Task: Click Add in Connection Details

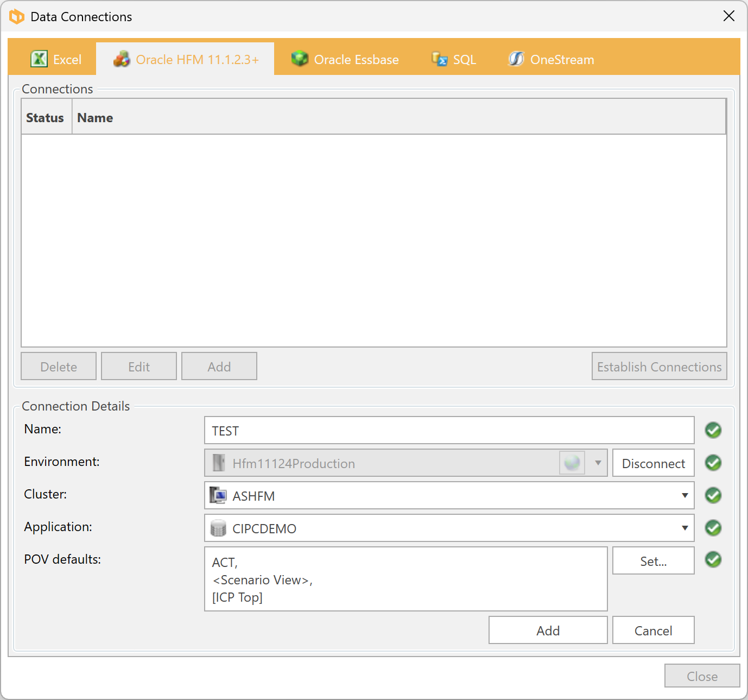Action: (x=548, y=630)
